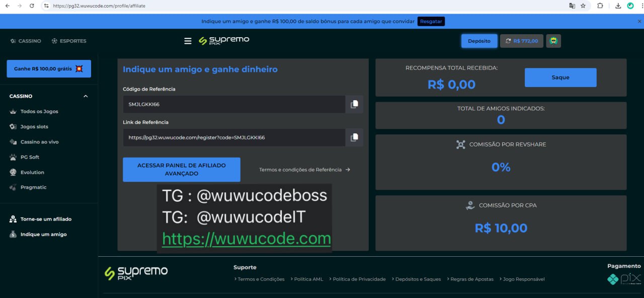Image resolution: width=644 pixels, height=298 pixels.
Task: Copy the referral code SMJLGKKI66
Action: tap(354, 104)
